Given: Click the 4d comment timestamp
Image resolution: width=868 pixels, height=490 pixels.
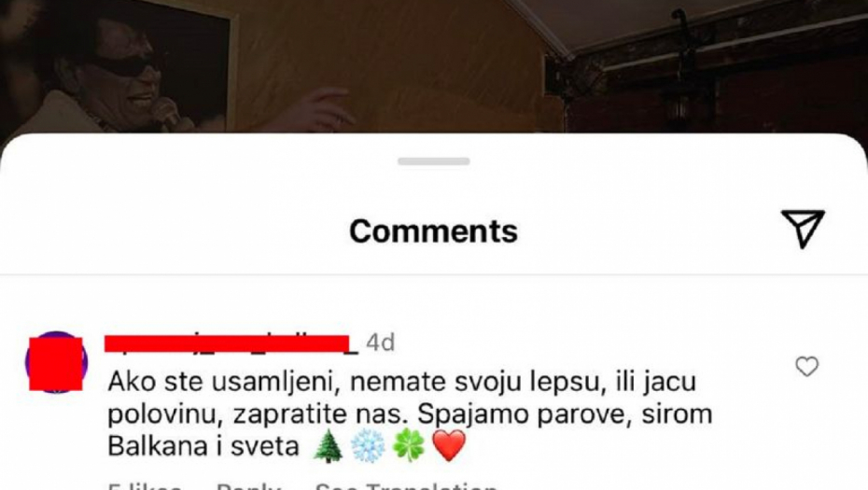Looking at the screenshot, I should click(x=380, y=343).
